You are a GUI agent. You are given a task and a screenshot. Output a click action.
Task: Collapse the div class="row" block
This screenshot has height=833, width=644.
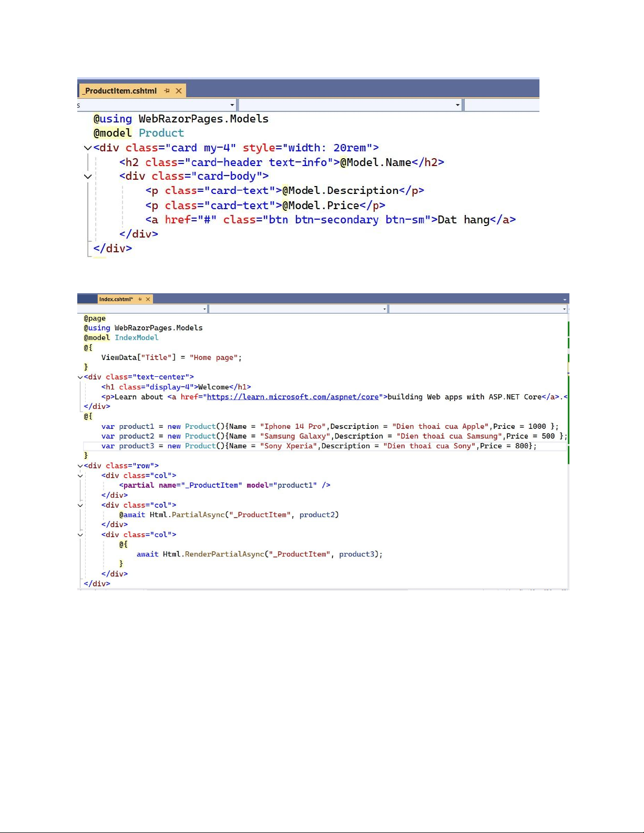click(x=80, y=466)
